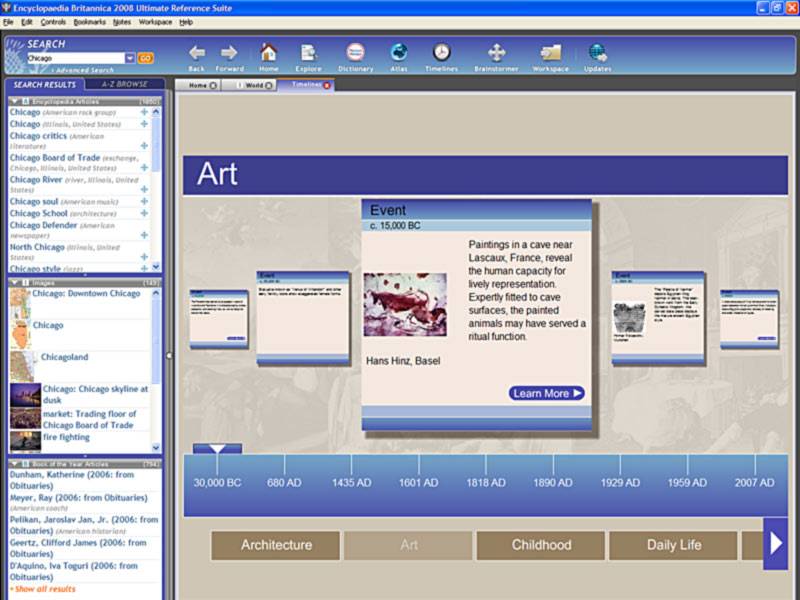Viewport: 800px width, 600px height.
Task: Open the Help menu
Action: [186, 22]
